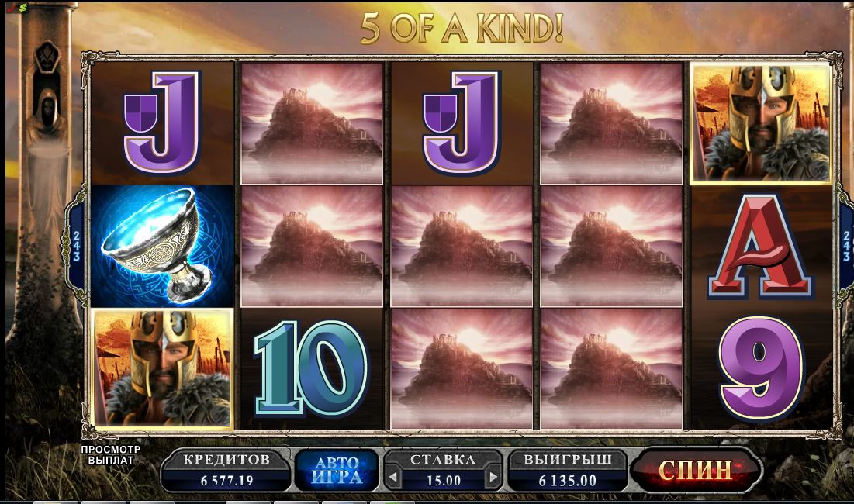Select the purple J in the third reel
The width and height of the screenshot is (854, 504).
pos(462,123)
